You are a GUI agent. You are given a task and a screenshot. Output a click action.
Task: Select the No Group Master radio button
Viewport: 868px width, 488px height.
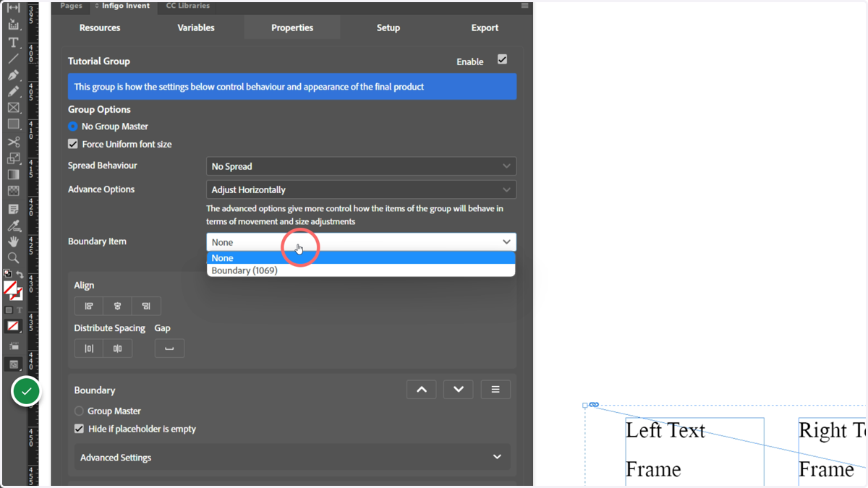pyautogui.click(x=73, y=127)
